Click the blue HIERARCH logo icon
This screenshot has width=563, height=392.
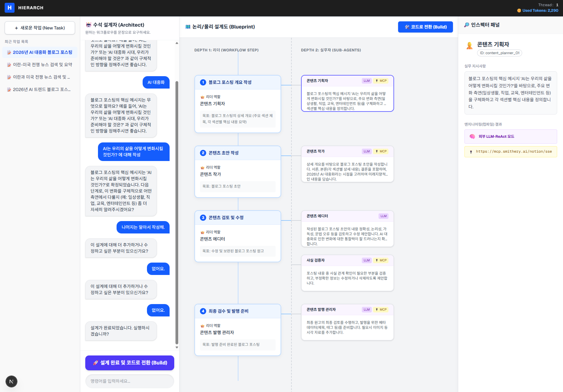pyautogui.click(x=10, y=8)
